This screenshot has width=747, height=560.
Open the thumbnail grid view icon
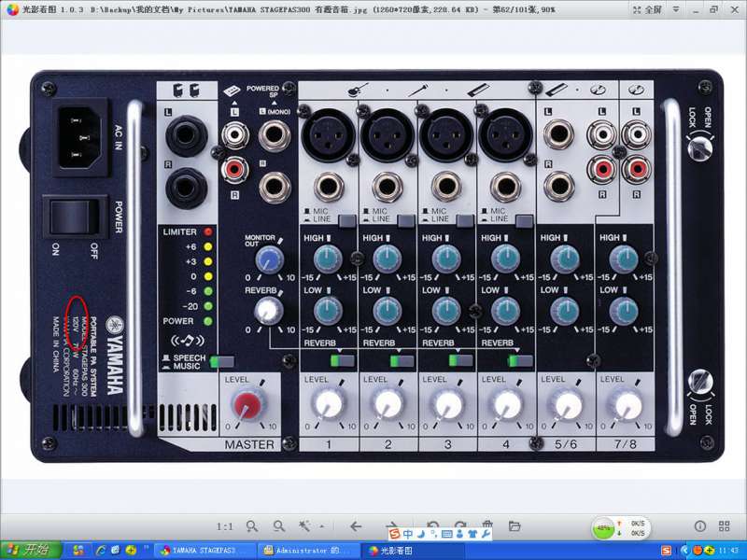[x=725, y=526]
